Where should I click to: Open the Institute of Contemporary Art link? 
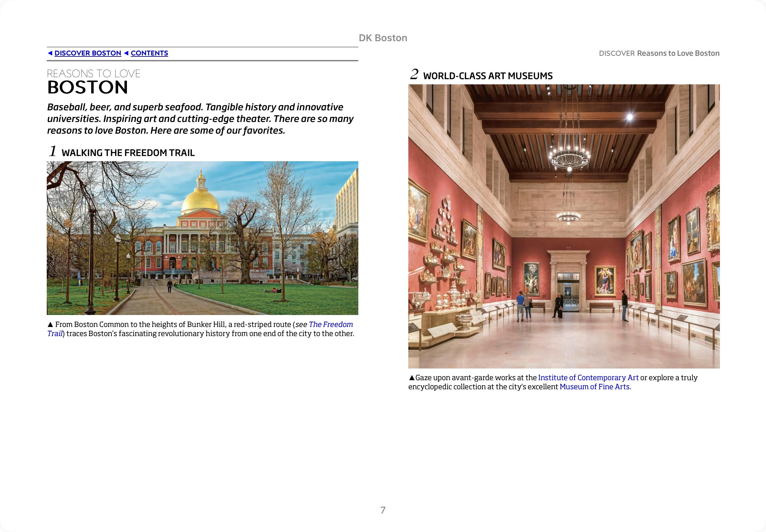[x=588, y=378]
